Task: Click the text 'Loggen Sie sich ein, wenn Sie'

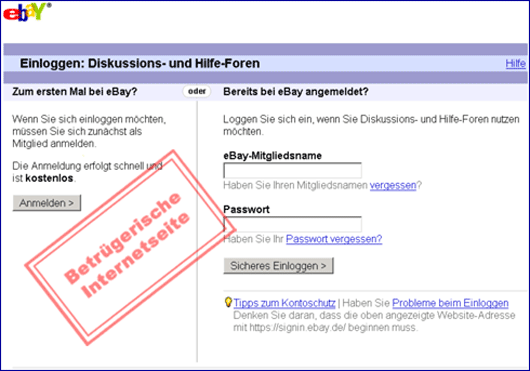Action: (290, 119)
